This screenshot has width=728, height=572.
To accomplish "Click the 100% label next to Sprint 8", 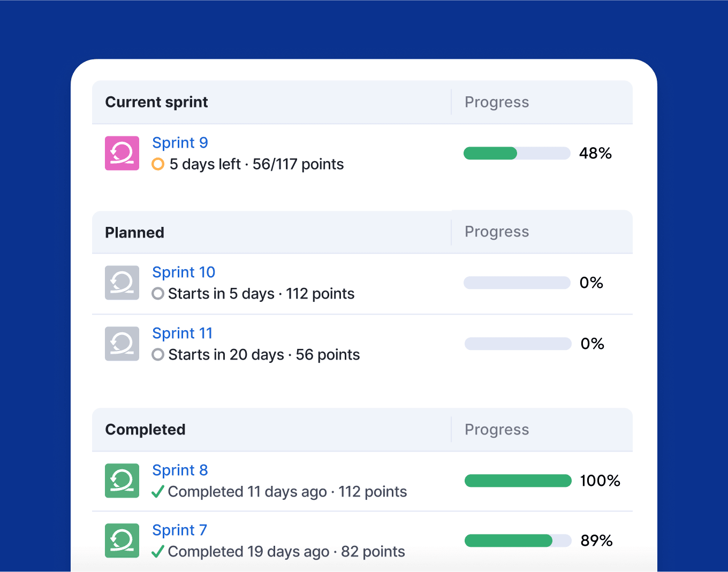I will (600, 481).
